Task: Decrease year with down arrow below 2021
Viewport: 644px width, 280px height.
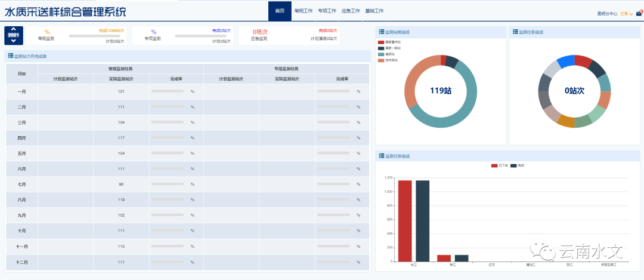Action: 13,41
